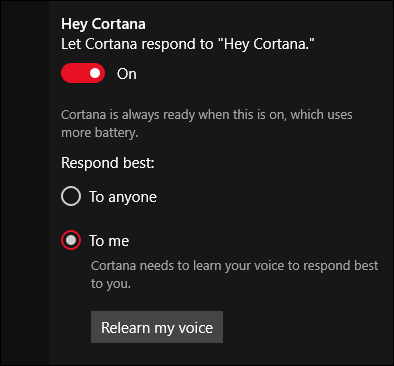Screen dimensions: 394x366
Task: Click the "To anyone" option label text
Action: tap(123, 197)
